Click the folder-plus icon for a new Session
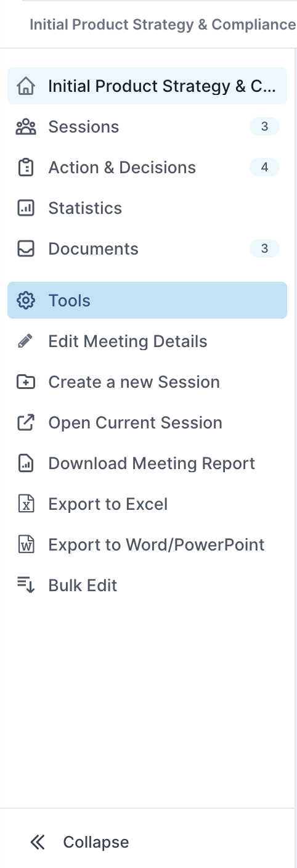Screen dimensions: 297x868 [26, 382]
